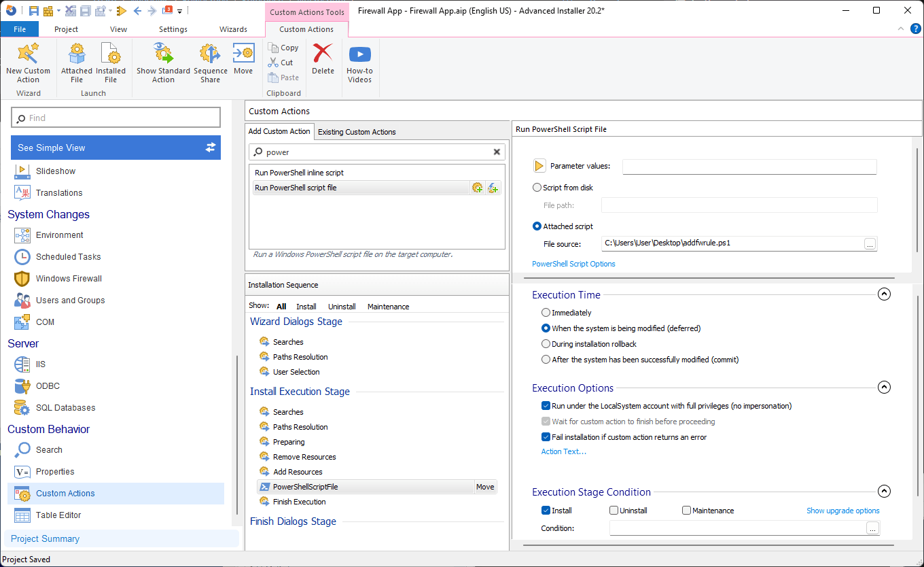The height and width of the screenshot is (567, 924).
Task: Click Show Standard Action icon
Action: 163,63
